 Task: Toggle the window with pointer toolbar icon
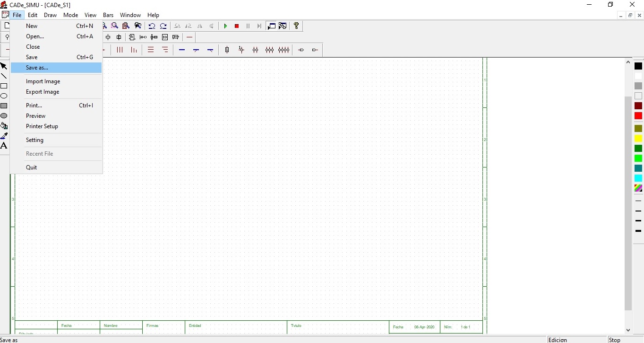click(x=272, y=26)
